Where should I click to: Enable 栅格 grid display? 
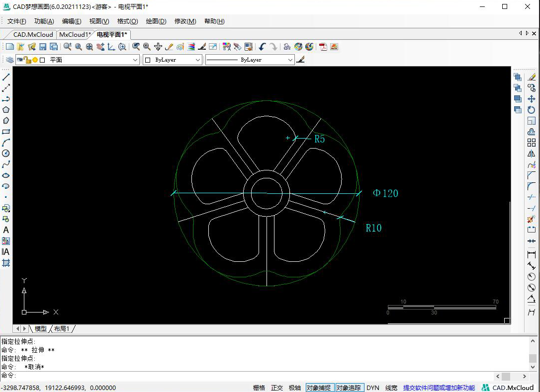259,388
